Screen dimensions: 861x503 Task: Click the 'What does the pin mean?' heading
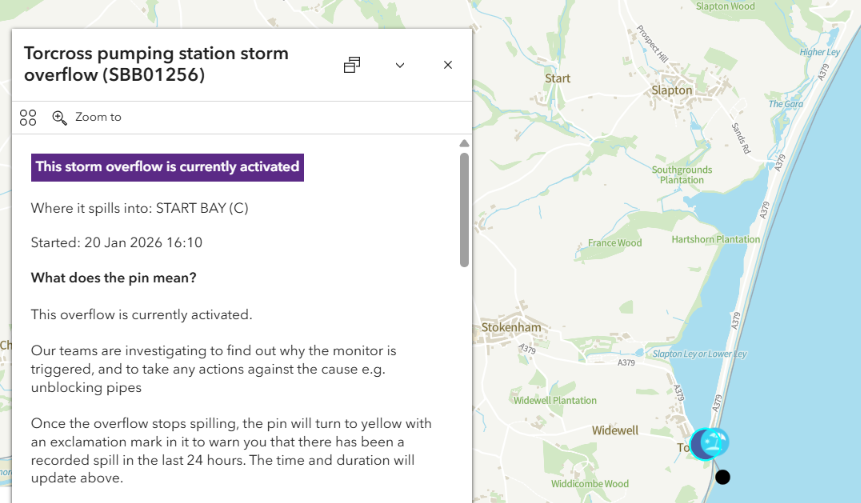(114, 277)
